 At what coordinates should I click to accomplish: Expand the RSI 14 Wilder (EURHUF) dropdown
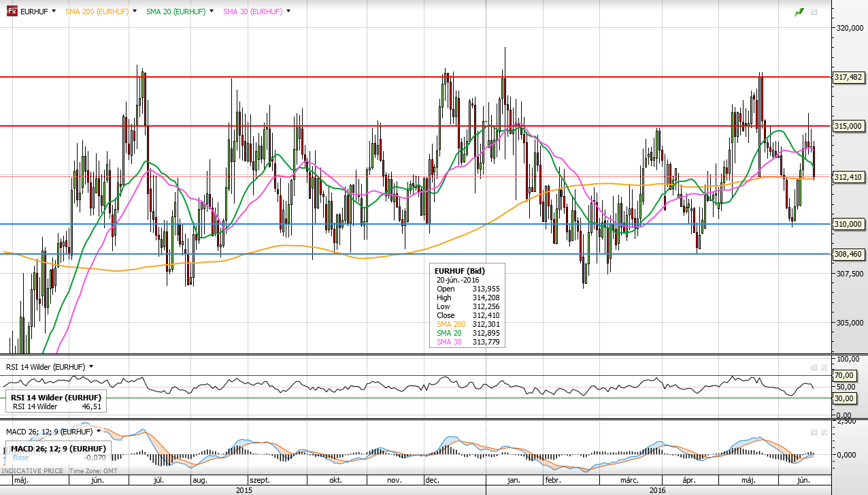point(91,366)
